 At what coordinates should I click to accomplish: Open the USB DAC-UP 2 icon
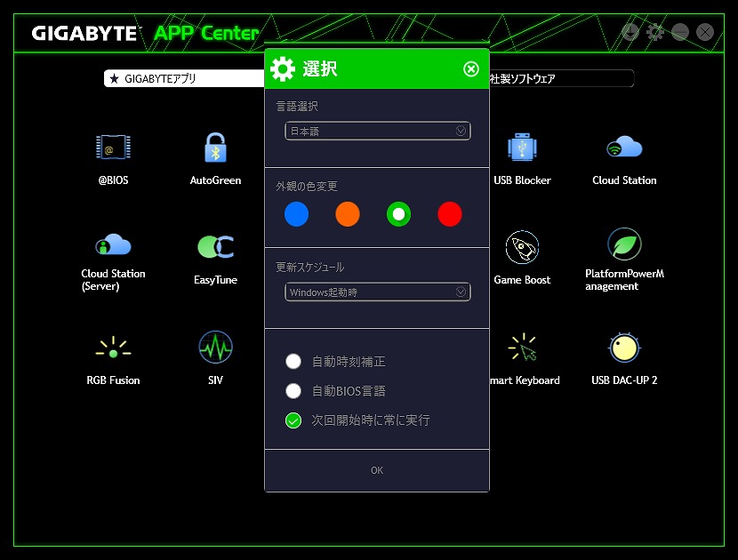[x=624, y=348]
